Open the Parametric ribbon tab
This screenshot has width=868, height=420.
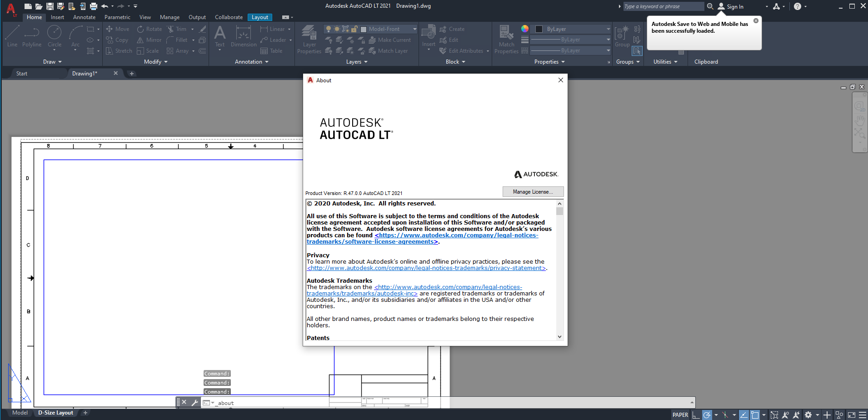tap(117, 17)
